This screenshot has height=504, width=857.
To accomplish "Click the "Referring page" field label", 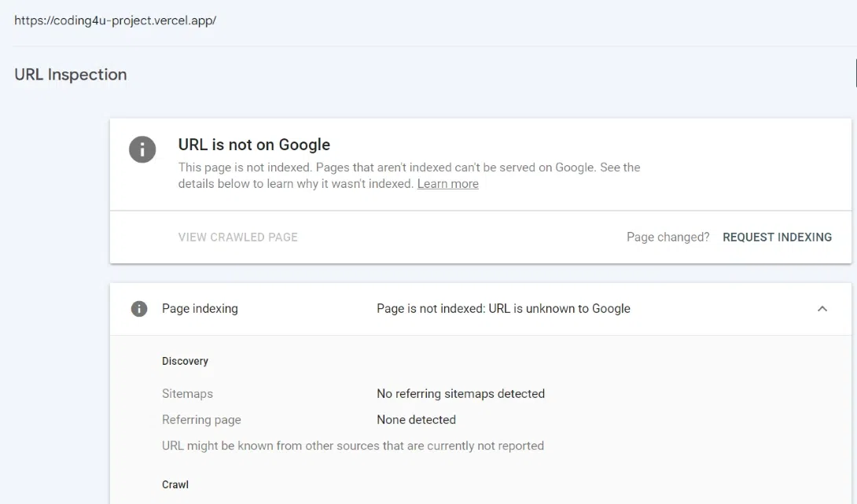I will tap(201, 420).
